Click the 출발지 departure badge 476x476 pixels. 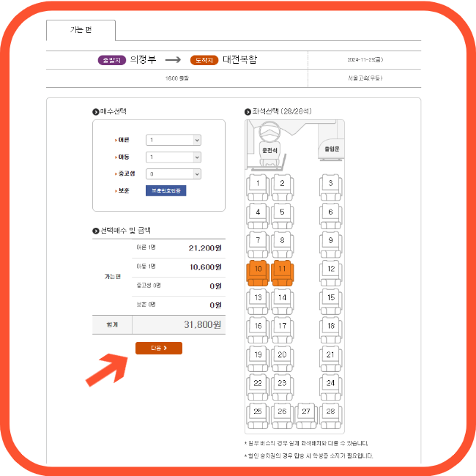[112, 60]
